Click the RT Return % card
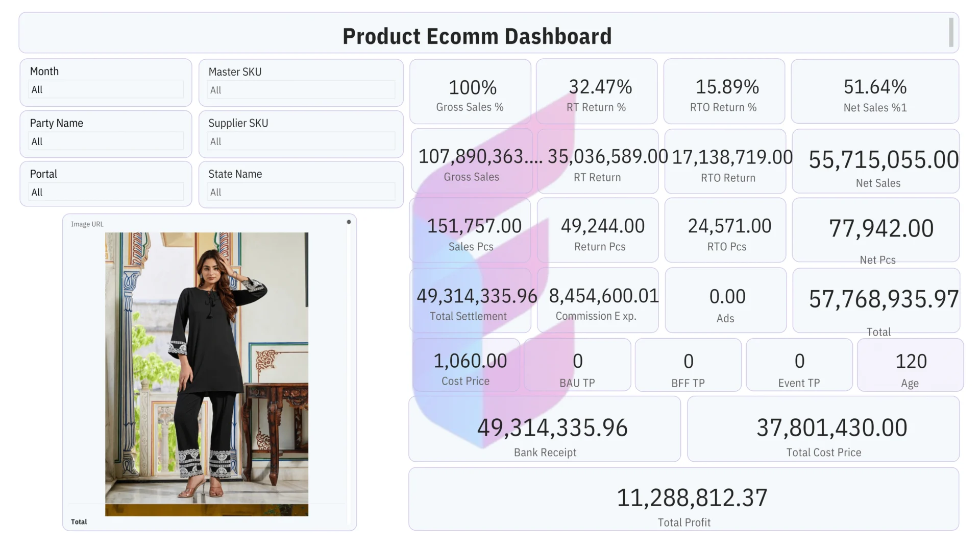 point(597,92)
